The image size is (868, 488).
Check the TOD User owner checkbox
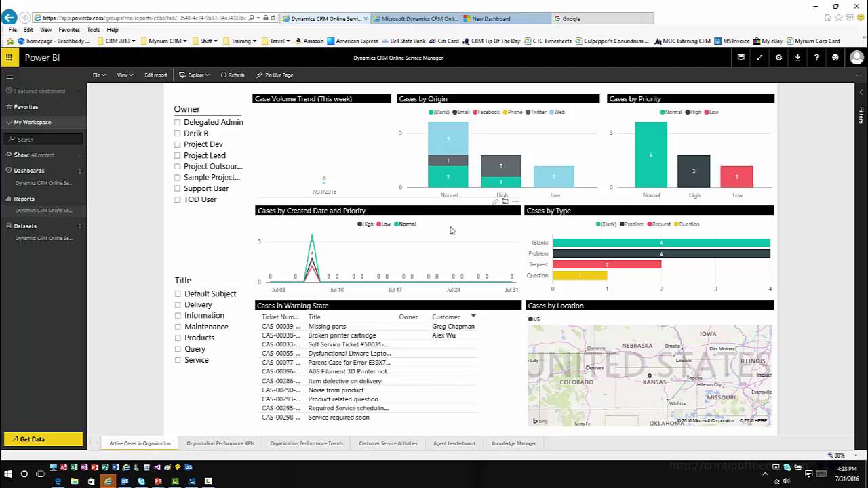[178, 199]
